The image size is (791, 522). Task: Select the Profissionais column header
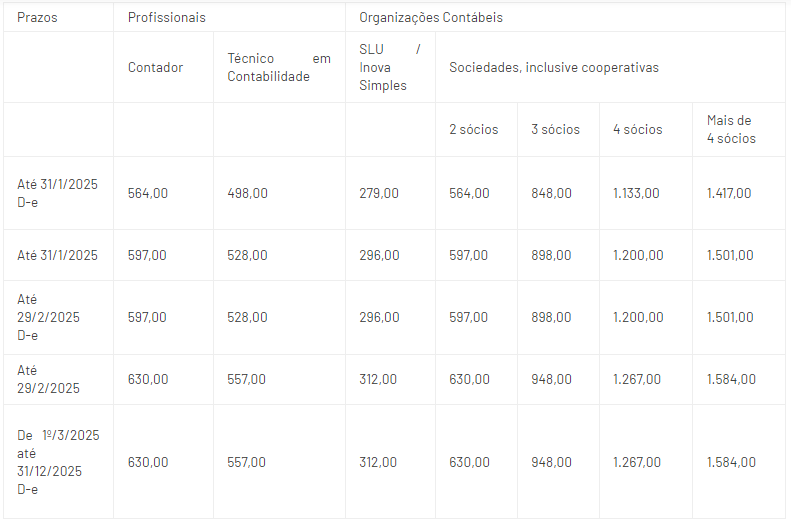click(x=166, y=18)
